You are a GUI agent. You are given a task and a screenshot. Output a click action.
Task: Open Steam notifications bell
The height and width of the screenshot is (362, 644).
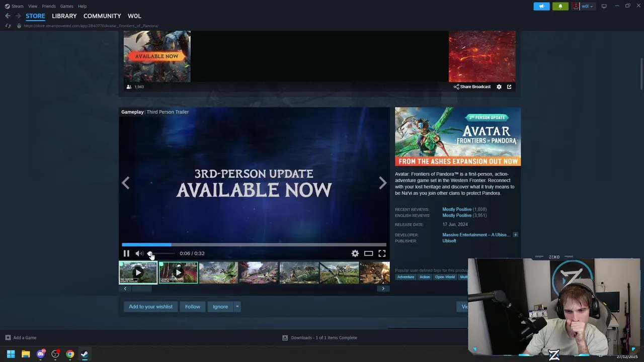click(x=560, y=6)
